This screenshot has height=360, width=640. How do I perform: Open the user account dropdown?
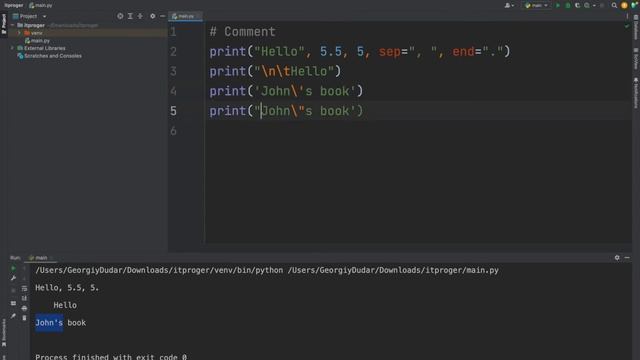509,5
